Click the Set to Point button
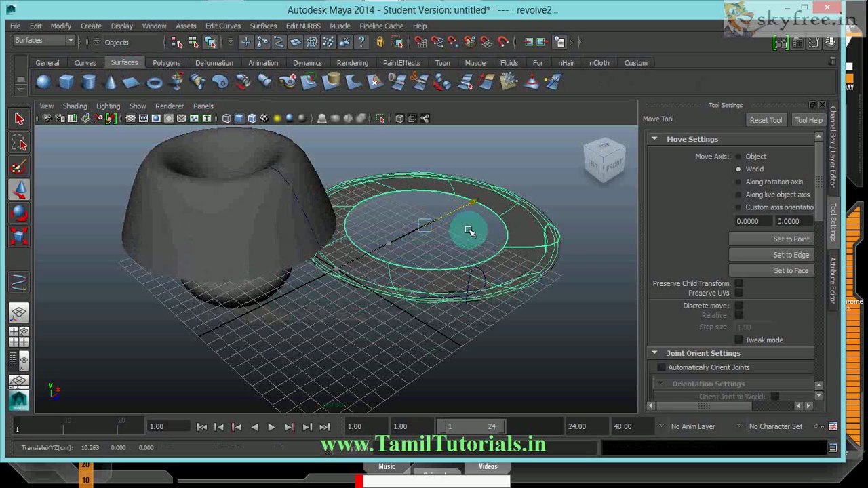The image size is (868, 488). [x=772, y=239]
